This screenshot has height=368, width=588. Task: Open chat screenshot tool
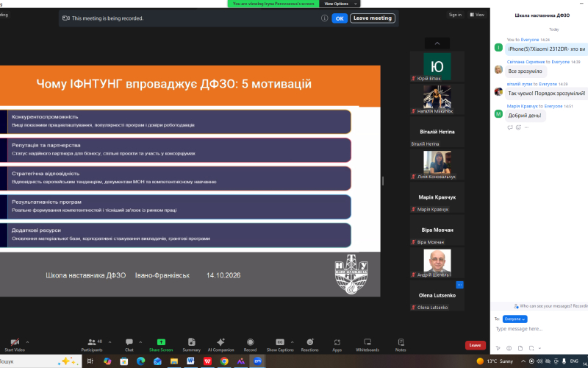pos(531,348)
